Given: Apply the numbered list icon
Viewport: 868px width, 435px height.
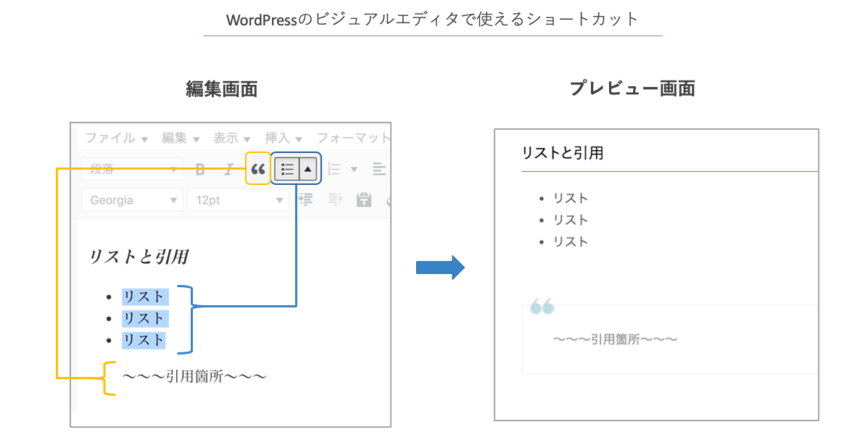Looking at the screenshot, I should [334, 170].
